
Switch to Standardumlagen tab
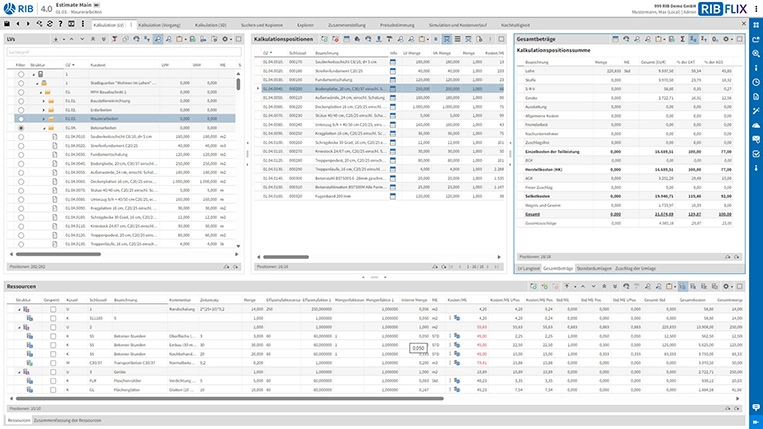coord(594,268)
